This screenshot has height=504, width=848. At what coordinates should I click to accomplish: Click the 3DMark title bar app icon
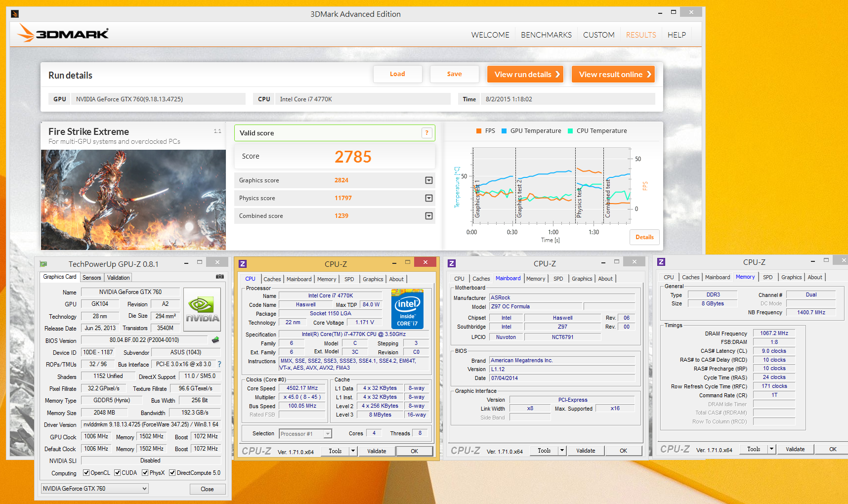15,14
